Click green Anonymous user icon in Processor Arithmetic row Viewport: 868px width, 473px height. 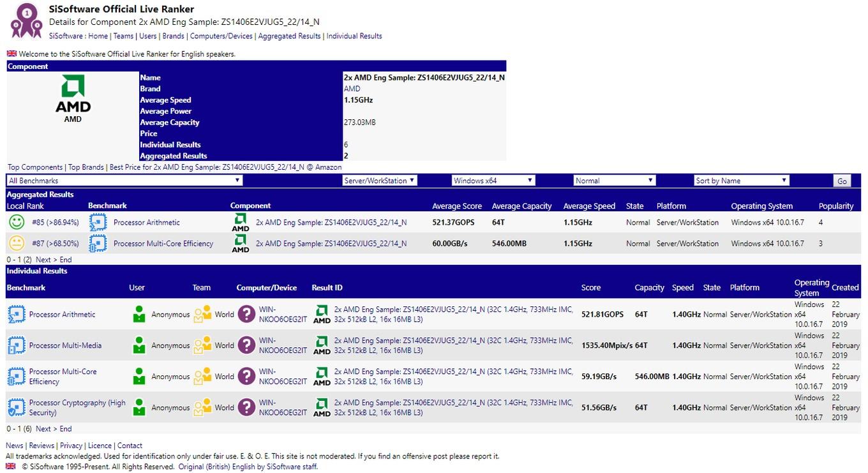click(x=139, y=314)
